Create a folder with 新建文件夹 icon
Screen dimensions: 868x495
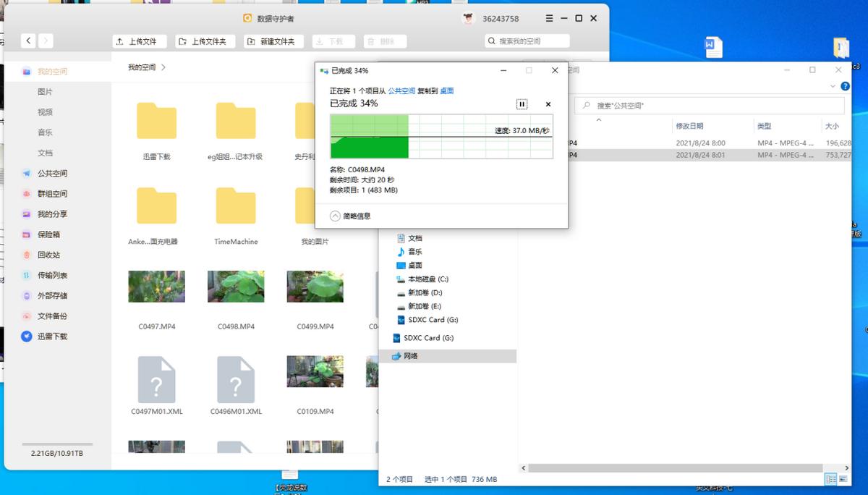pos(273,41)
